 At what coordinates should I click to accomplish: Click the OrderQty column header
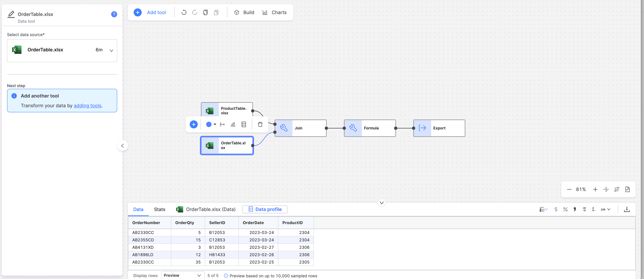[x=188, y=222]
